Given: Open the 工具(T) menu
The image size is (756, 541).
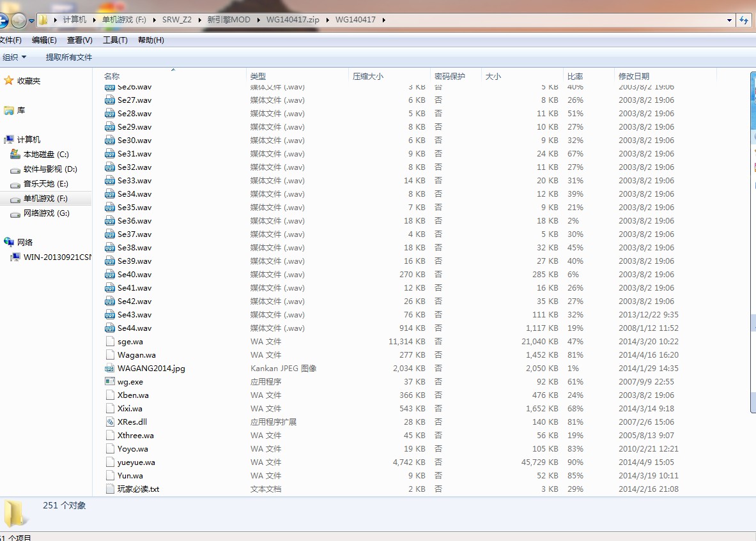Looking at the screenshot, I should [x=115, y=40].
